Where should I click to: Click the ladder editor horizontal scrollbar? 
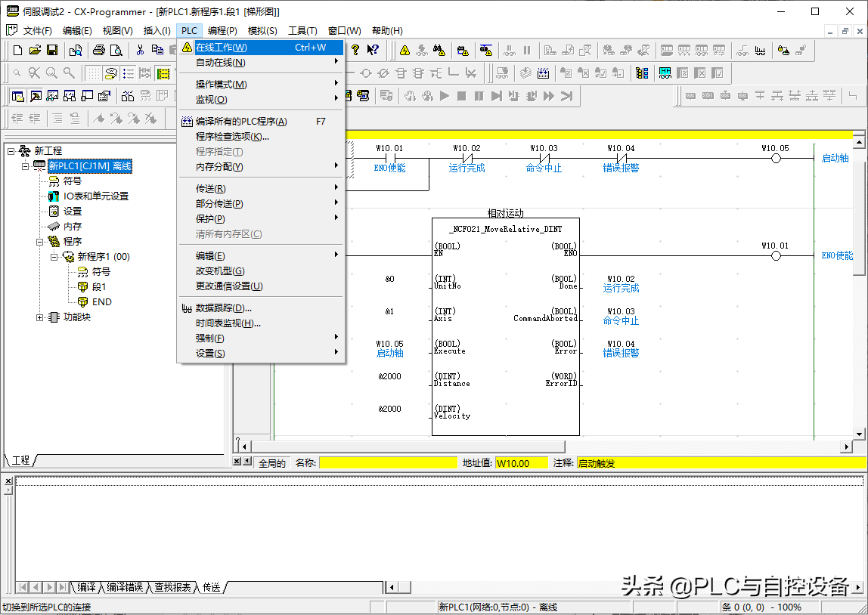pos(544,447)
